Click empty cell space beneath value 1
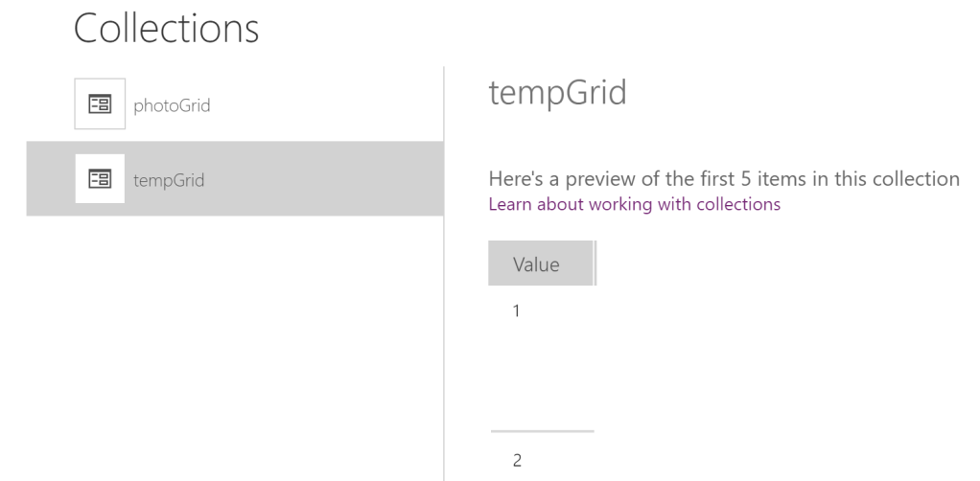Screen dimensions: 980x481 [539, 374]
